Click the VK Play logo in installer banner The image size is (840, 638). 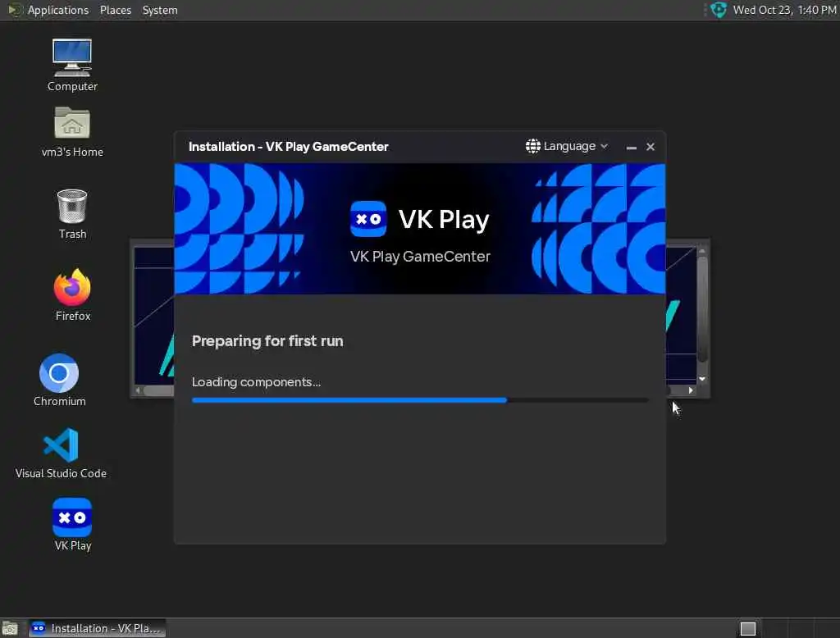368,219
